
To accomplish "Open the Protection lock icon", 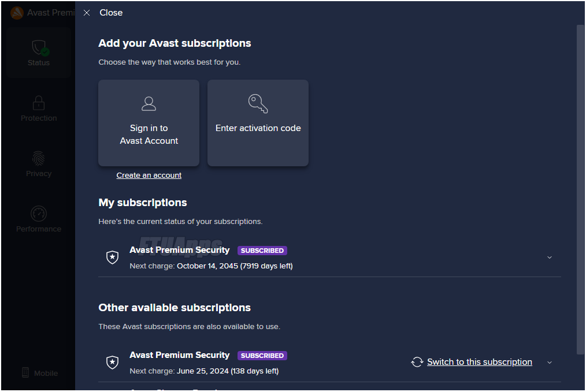I will click(x=39, y=103).
